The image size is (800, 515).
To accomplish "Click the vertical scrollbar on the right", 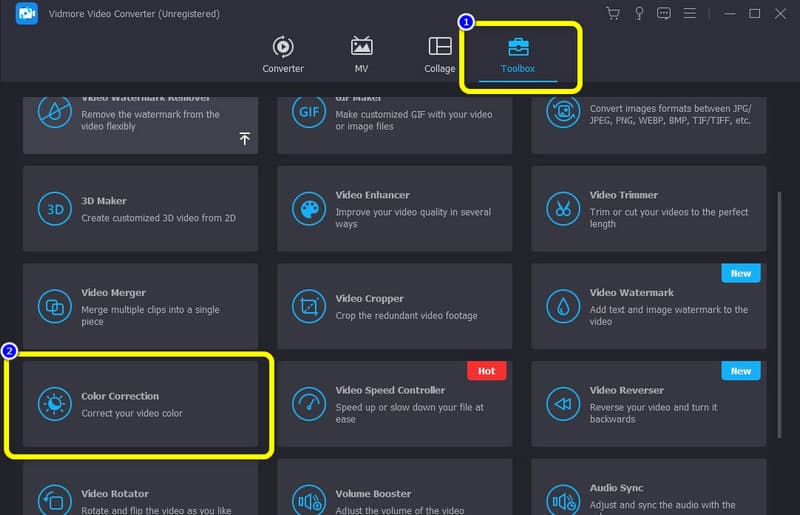I will 779,300.
